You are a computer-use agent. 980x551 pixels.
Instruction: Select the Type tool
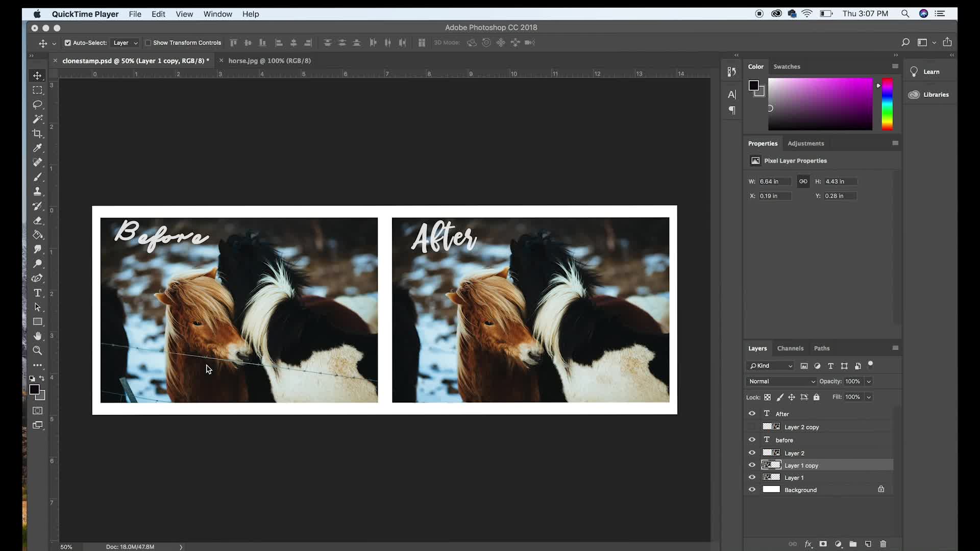(x=37, y=293)
